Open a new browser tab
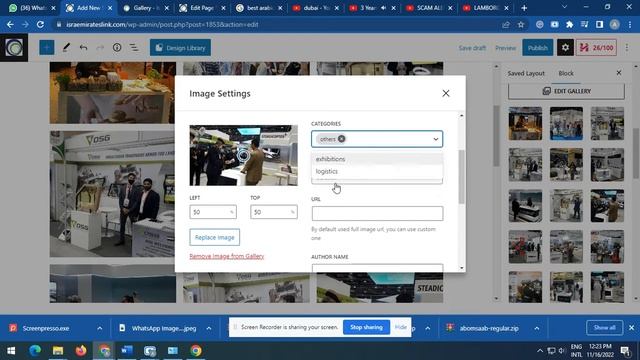 (x=524, y=8)
